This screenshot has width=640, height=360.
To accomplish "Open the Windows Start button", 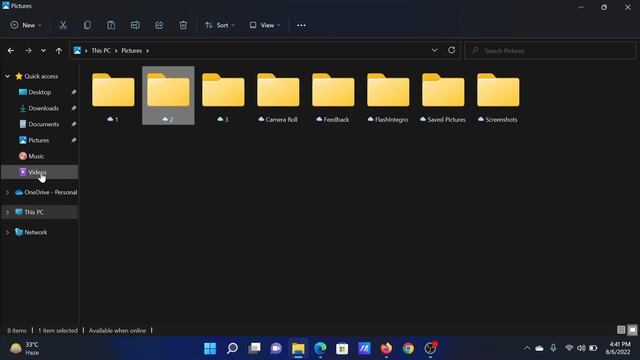I will coord(210,348).
